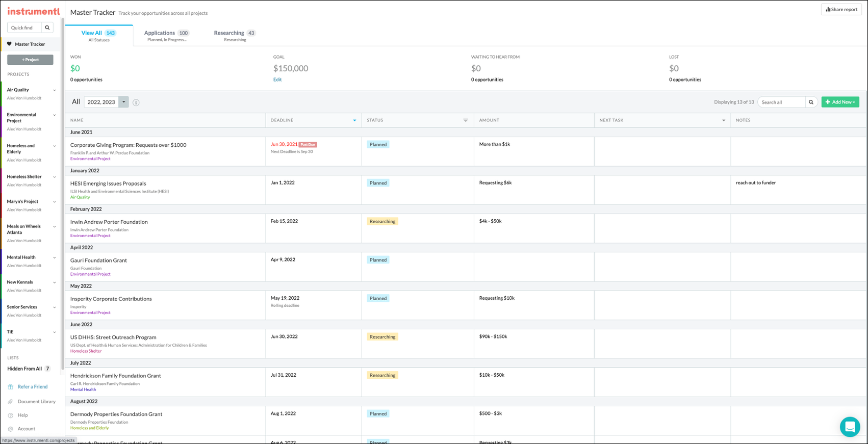Expand the Homeless and Elderly chevron
This screenshot has width=868, height=444.
(55, 146)
